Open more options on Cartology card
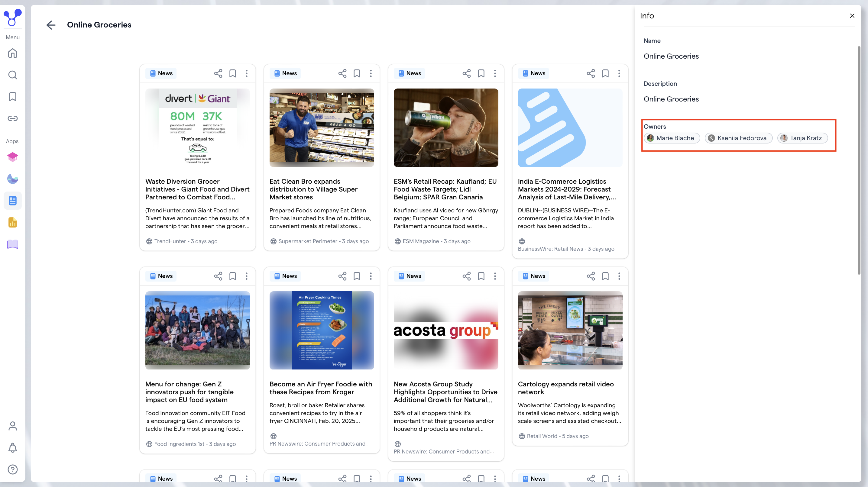This screenshot has width=868, height=487. click(x=619, y=276)
